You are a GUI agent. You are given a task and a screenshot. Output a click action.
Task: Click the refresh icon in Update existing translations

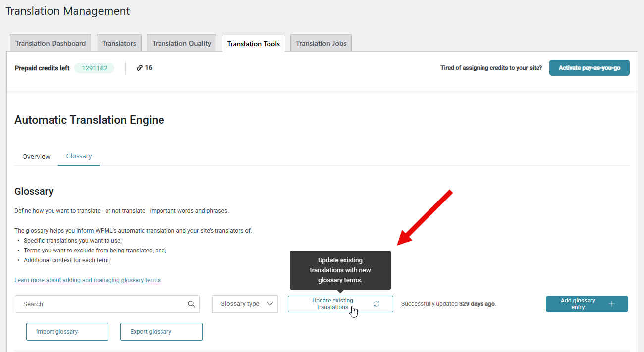pyautogui.click(x=376, y=304)
